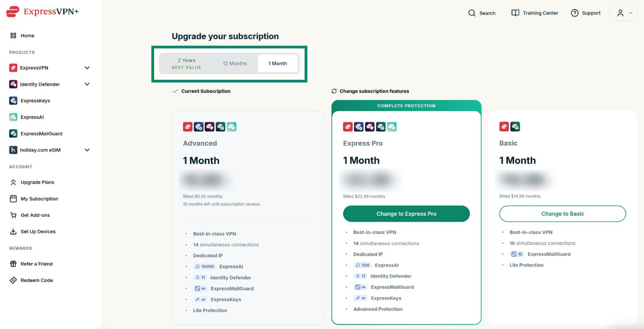Click the Change to Express Pro button
This screenshot has height=329, width=644.
coord(406,214)
